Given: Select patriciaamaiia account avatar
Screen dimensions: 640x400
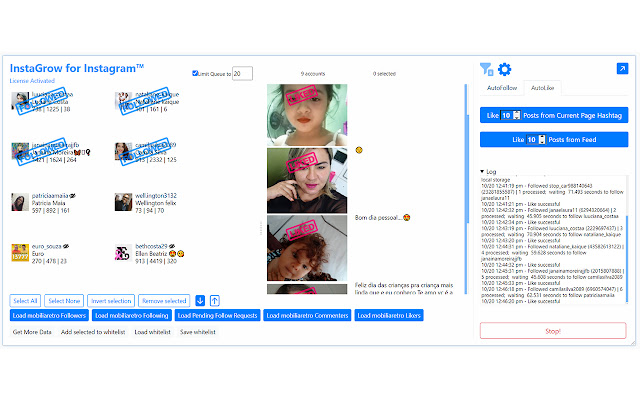Looking at the screenshot, I should coord(20,202).
